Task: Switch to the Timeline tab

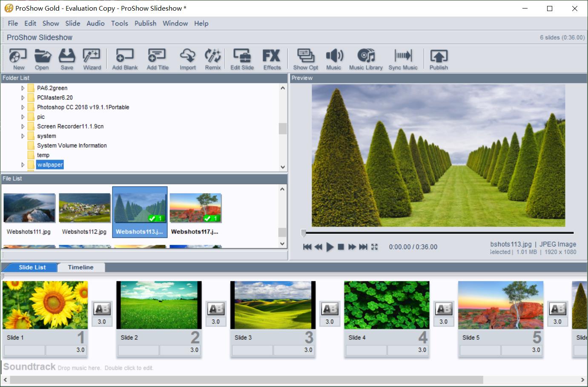Action: coord(80,267)
